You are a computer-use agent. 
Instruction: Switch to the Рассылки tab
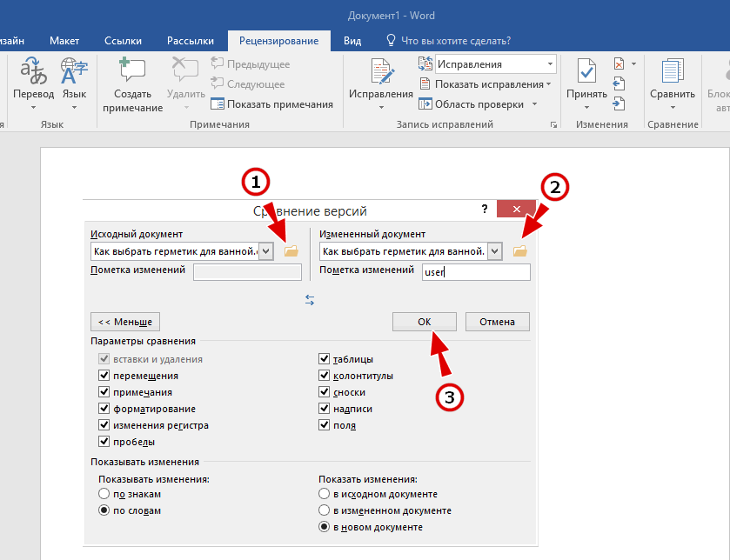click(x=191, y=41)
